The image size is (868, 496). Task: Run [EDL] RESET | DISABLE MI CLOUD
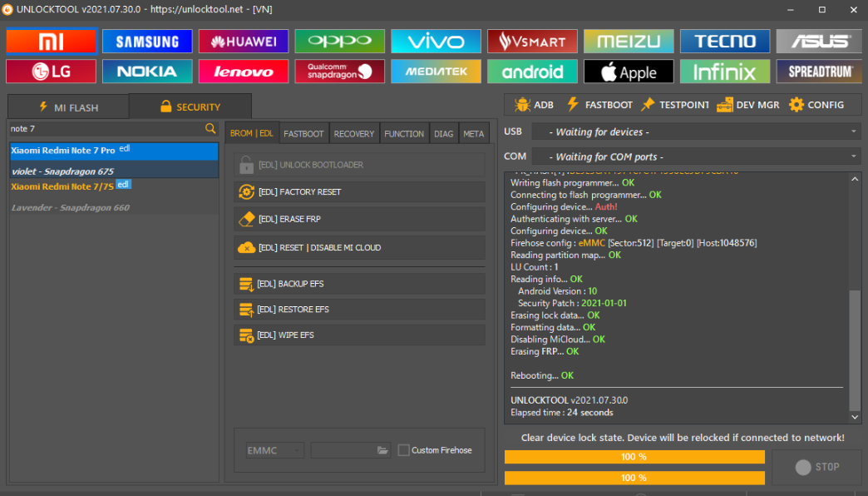(x=359, y=248)
